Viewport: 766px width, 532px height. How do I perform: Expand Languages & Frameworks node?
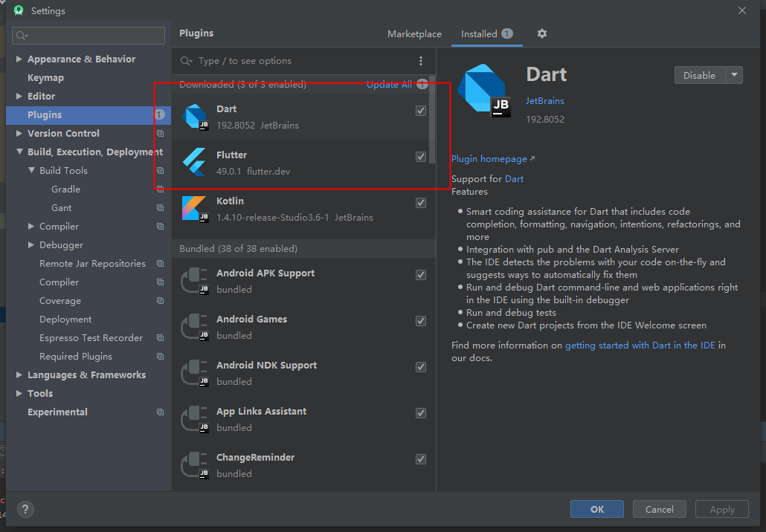point(19,374)
